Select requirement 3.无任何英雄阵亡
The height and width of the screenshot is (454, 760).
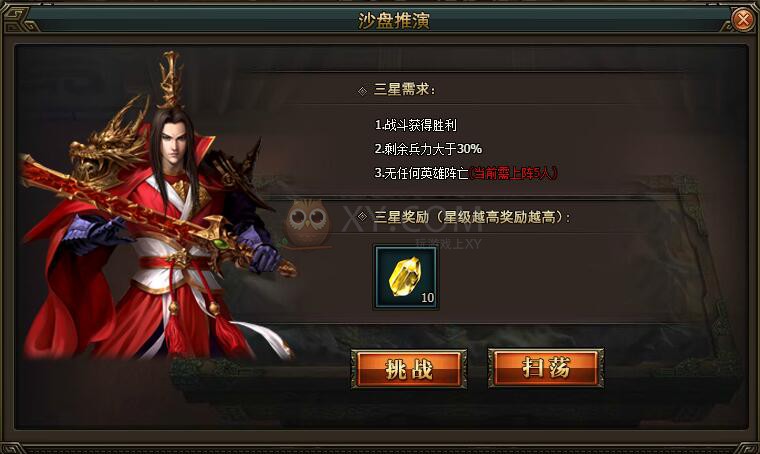click(x=421, y=173)
